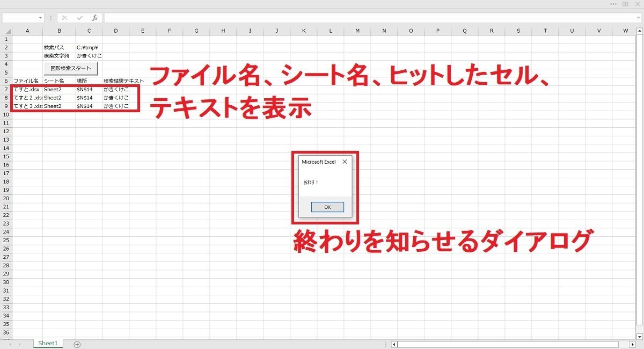
Task: Close the Microsoft Excel dialog box
Action: click(344, 162)
